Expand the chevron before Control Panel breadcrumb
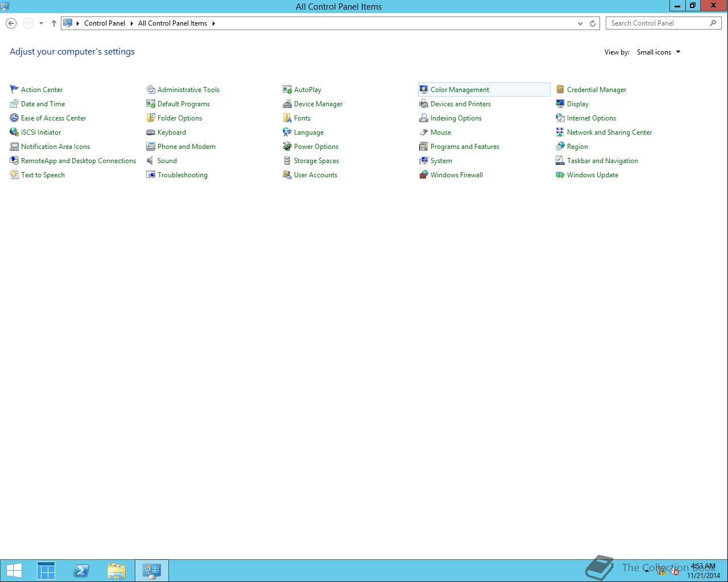Image resolution: width=728 pixels, height=582 pixels. 78,23
